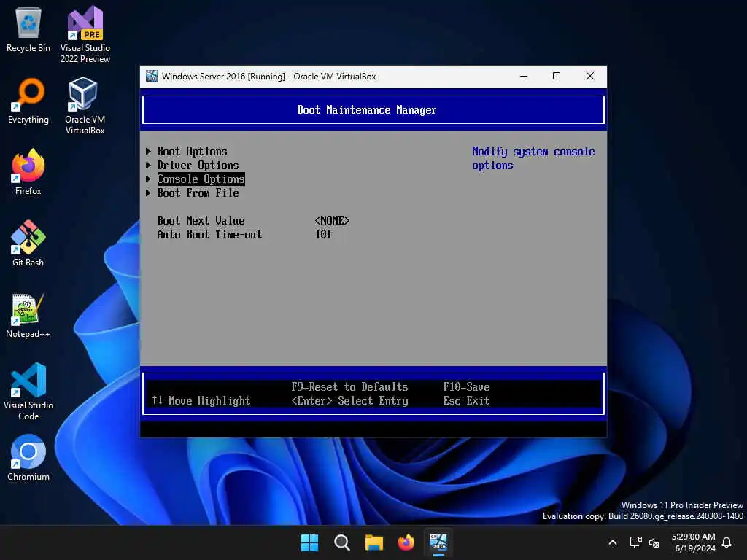
Task: Click F9=Reset to Defaults hint
Action: pyautogui.click(x=349, y=386)
